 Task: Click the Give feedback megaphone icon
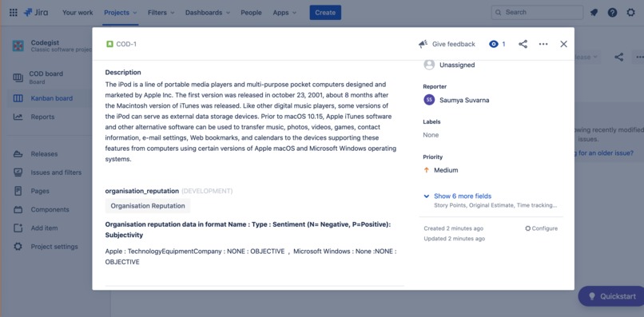[423, 44]
